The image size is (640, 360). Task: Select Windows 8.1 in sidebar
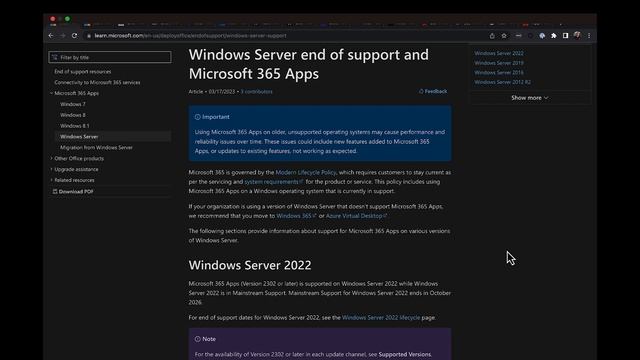[x=74, y=126]
